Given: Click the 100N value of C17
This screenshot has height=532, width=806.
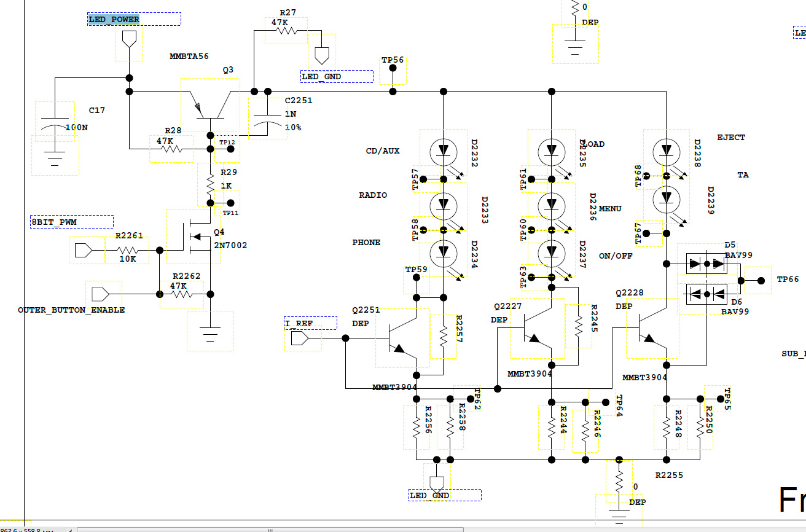Looking at the screenshot, I should (x=76, y=127).
